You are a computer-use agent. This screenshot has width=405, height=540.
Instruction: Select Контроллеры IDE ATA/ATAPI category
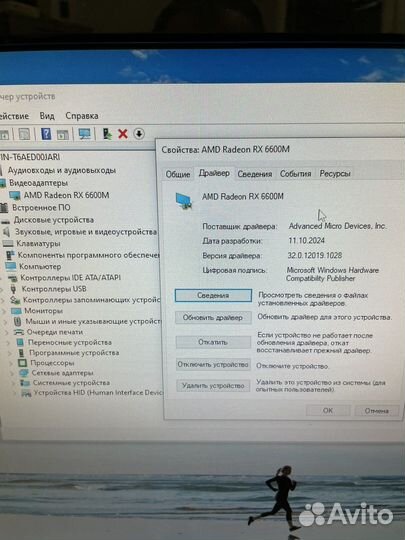pyautogui.click(x=70, y=278)
